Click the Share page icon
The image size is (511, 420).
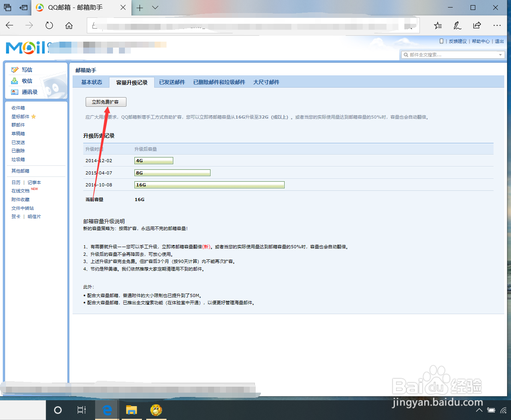pos(477,25)
